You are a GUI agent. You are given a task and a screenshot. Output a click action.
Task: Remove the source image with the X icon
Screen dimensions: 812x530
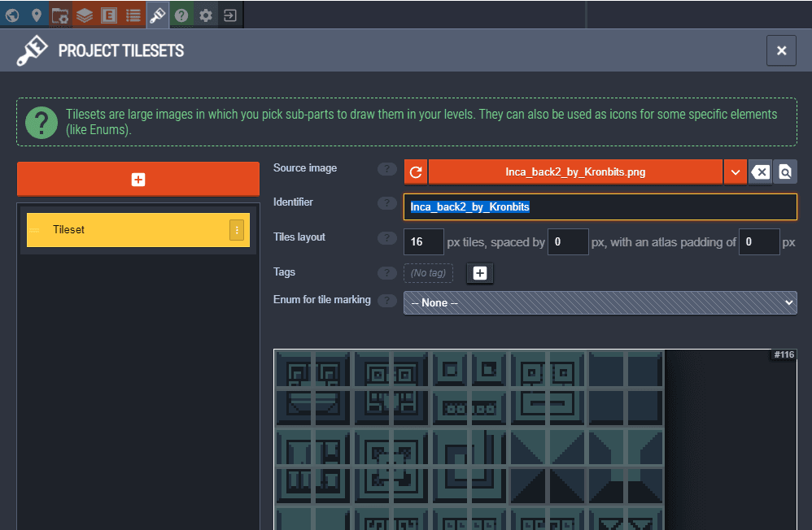coord(760,172)
